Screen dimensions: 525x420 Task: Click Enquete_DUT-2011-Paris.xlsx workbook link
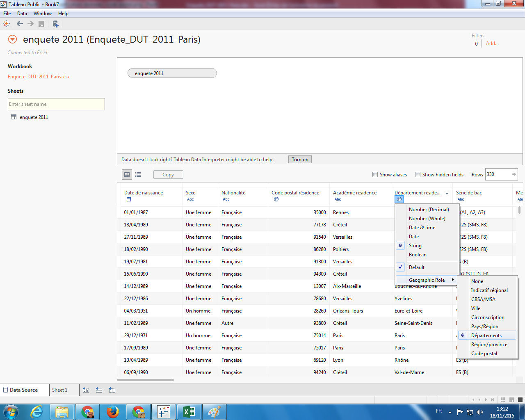click(39, 77)
